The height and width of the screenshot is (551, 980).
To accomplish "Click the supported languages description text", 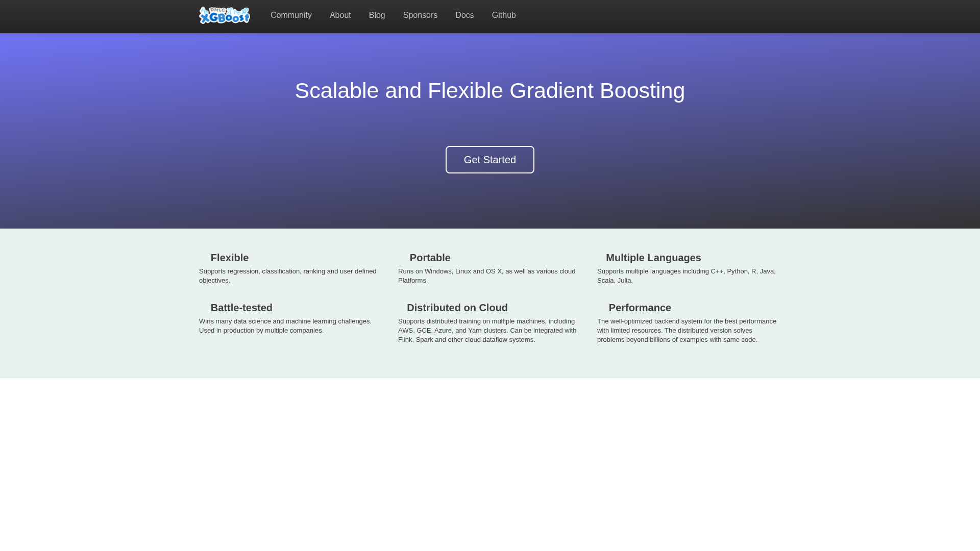I will coord(686,275).
